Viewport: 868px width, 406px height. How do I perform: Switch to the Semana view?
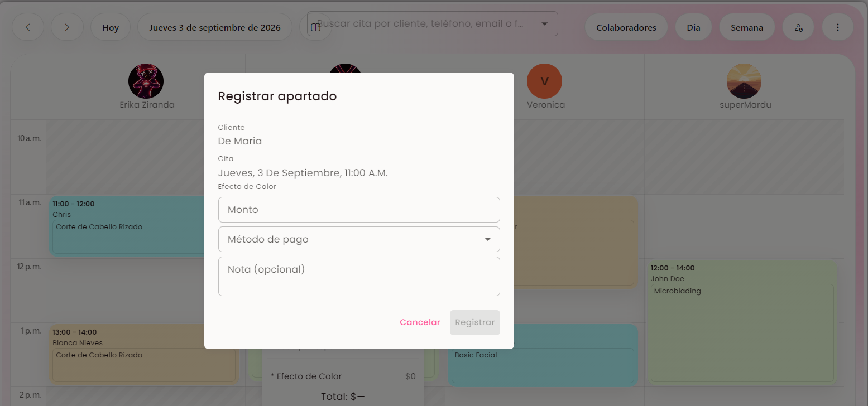click(x=747, y=27)
